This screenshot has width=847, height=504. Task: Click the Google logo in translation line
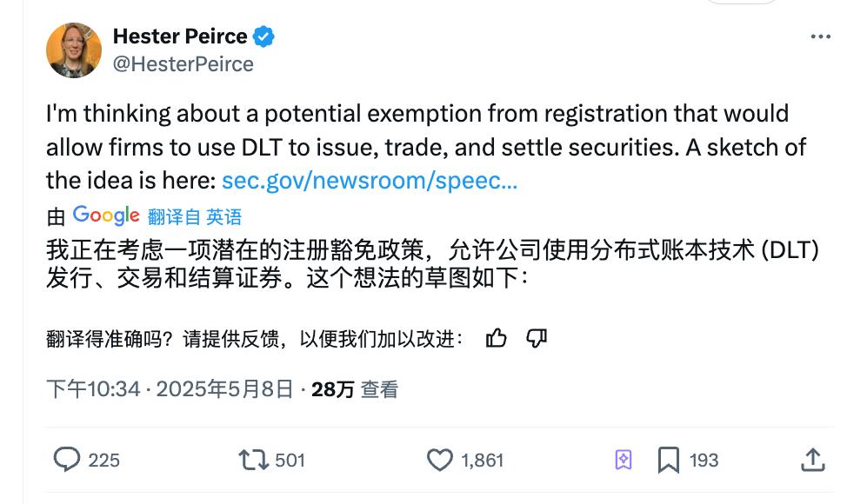pyautogui.click(x=106, y=216)
